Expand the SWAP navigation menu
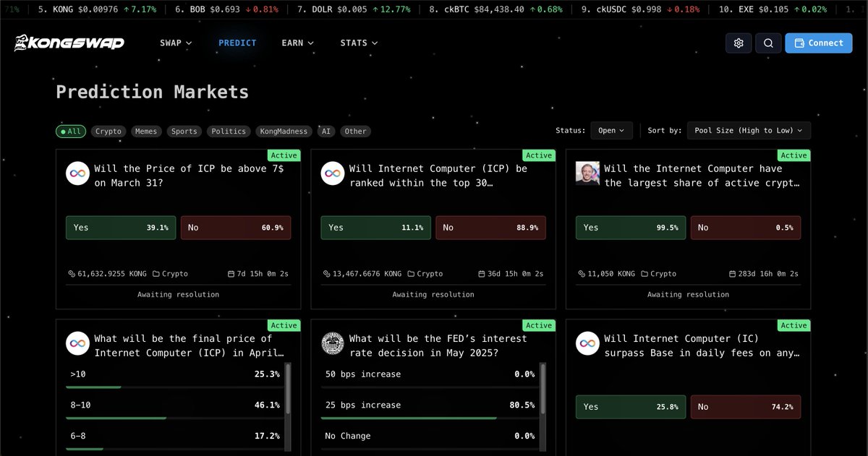The height and width of the screenshot is (456, 868). click(176, 43)
